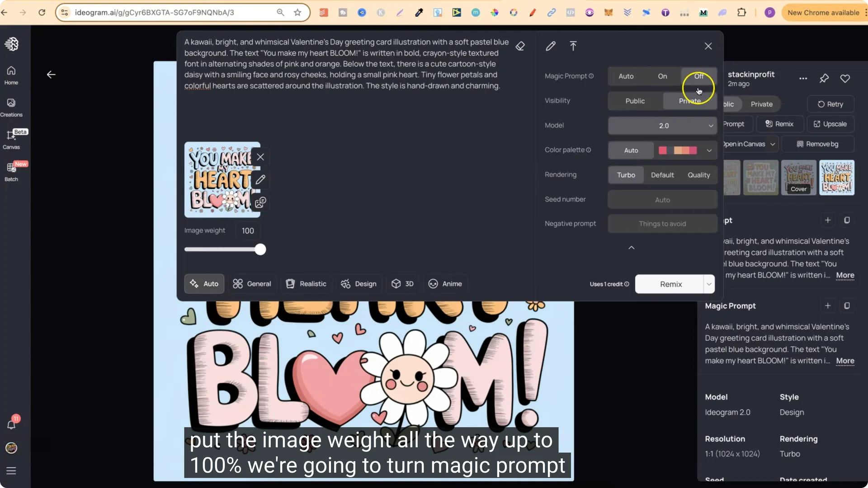This screenshot has width=868, height=488.
Task: Pin the stackinprofit image
Action: (824, 79)
